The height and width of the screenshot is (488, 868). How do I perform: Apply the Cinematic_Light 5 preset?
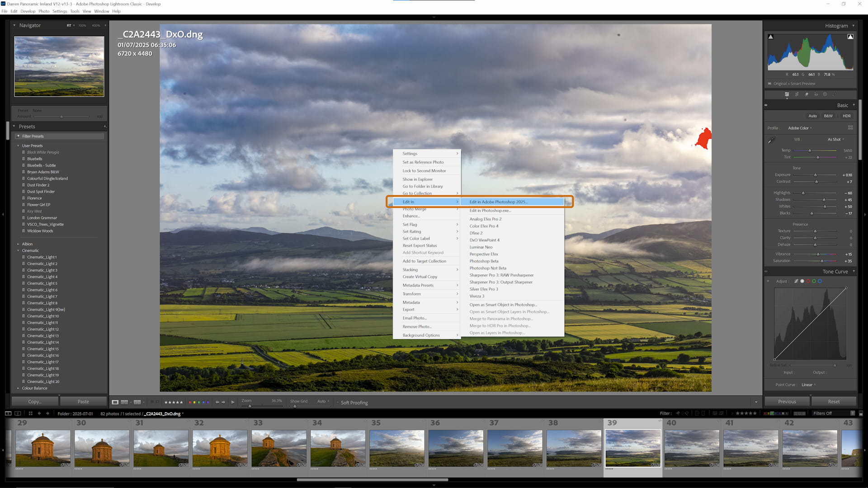click(x=42, y=283)
